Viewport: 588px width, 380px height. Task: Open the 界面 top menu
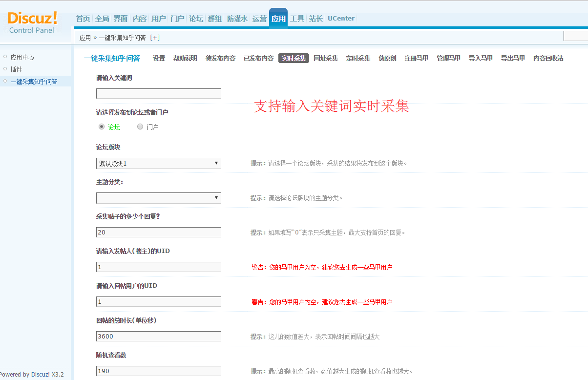[x=121, y=19]
